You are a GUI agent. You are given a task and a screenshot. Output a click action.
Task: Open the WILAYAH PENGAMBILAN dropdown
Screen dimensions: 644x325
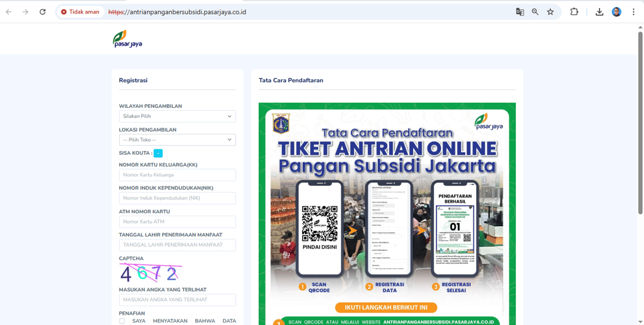(177, 116)
